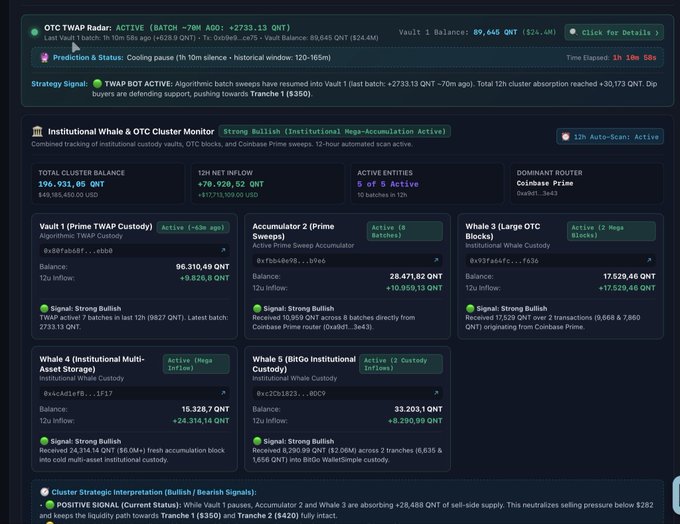Click Whale 5 inflow +8.290,99 QNT

coord(415,421)
